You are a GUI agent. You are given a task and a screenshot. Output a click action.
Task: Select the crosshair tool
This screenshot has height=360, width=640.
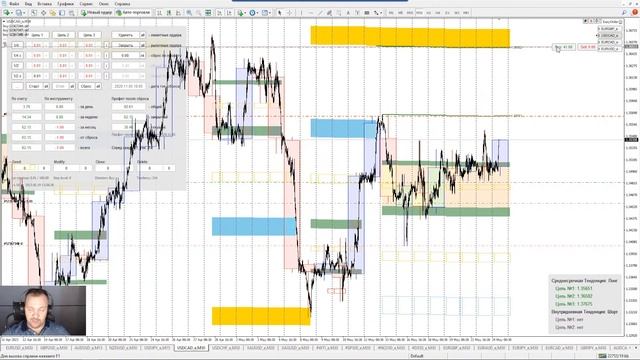tap(289, 13)
